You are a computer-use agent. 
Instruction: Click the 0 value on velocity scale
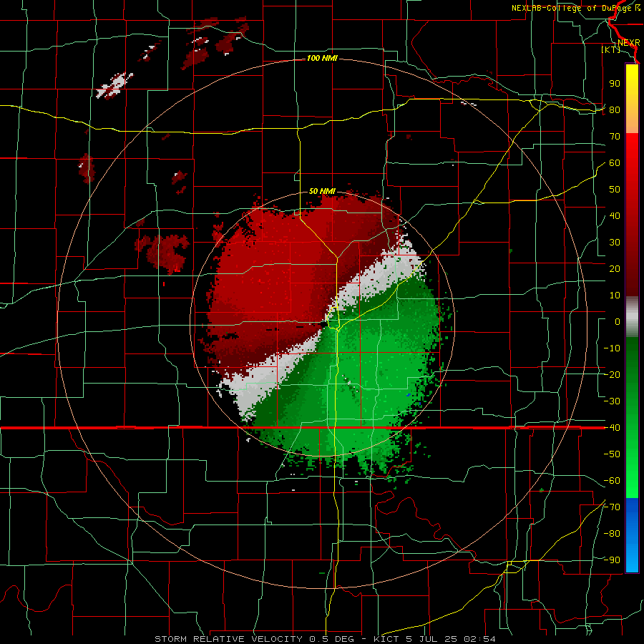[618, 322]
